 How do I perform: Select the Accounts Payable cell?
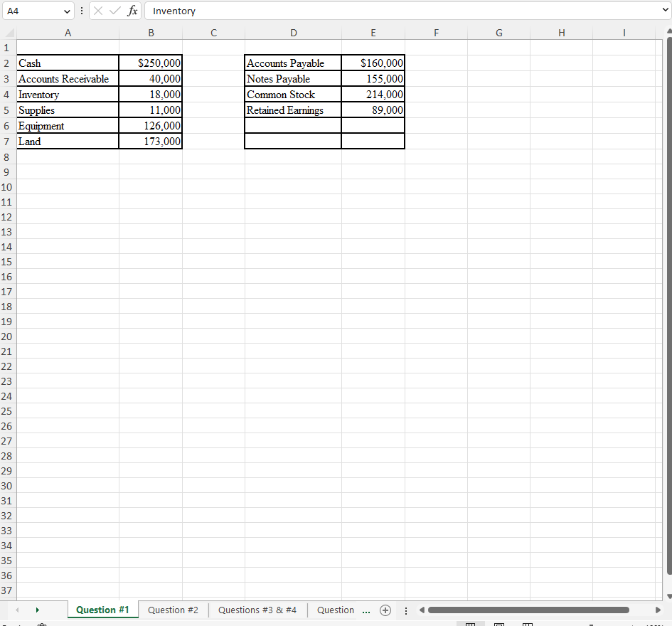tap(293, 63)
